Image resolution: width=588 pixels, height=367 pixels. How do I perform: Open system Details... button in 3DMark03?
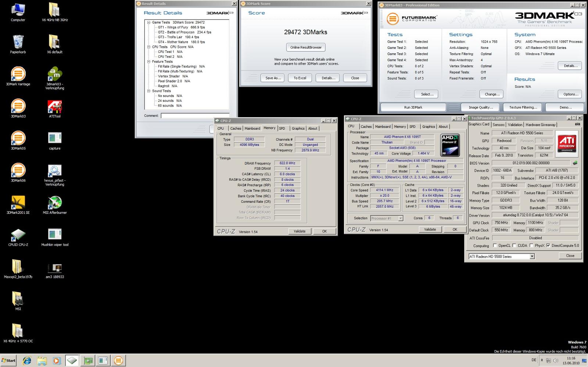[570, 66]
